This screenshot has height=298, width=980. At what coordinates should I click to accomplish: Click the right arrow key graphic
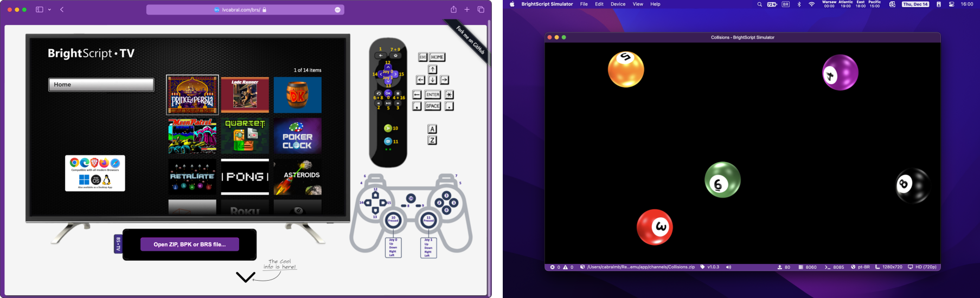click(444, 80)
